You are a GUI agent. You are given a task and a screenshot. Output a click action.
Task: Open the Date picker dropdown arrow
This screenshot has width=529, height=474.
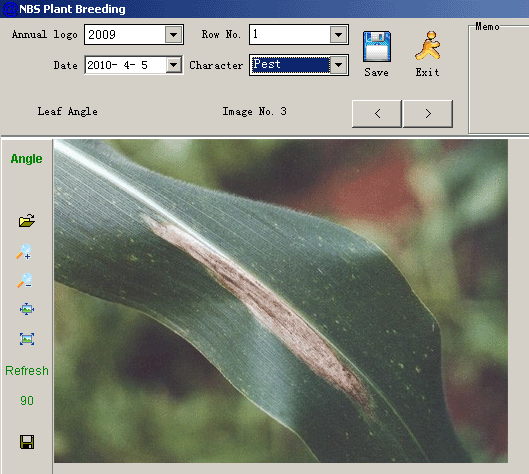click(x=173, y=65)
